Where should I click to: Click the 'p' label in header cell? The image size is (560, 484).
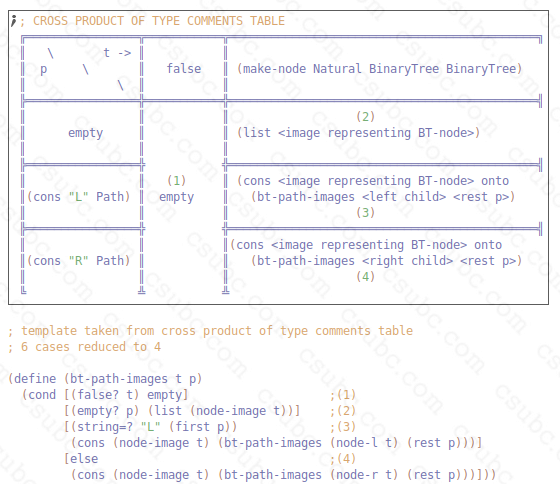[44, 69]
